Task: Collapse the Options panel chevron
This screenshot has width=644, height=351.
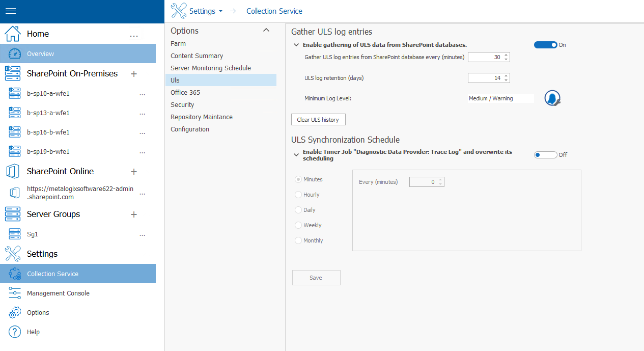Action: [266, 31]
